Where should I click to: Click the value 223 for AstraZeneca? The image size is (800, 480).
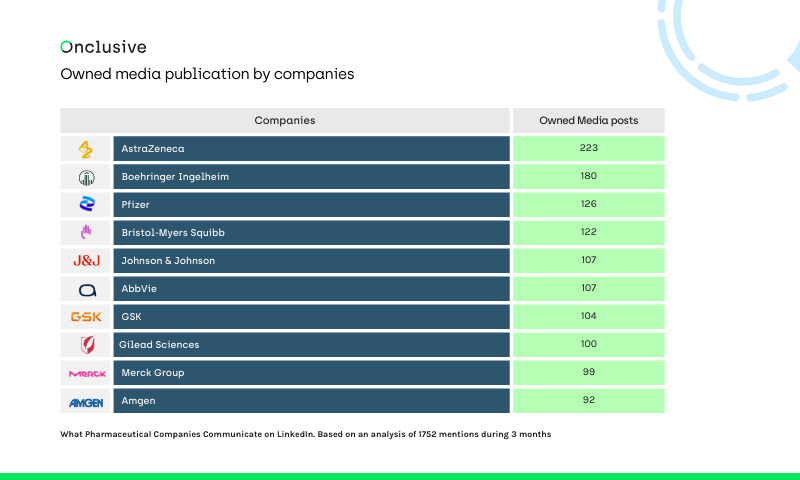coord(589,148)
